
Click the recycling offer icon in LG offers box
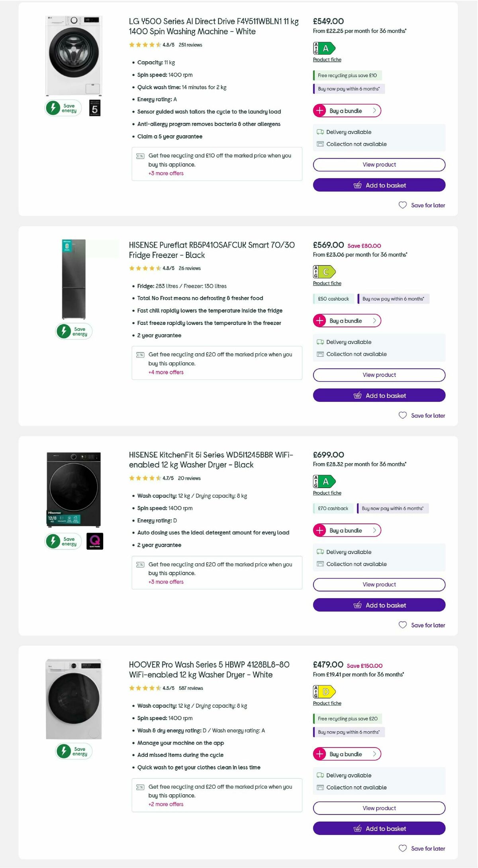pyautogui.click(x=140, y=155)
